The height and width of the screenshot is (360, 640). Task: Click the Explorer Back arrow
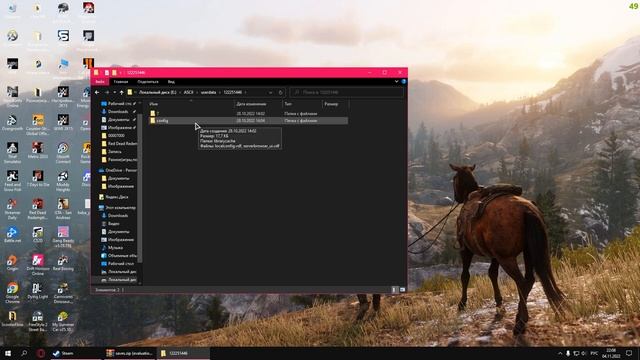click(97, 92)
